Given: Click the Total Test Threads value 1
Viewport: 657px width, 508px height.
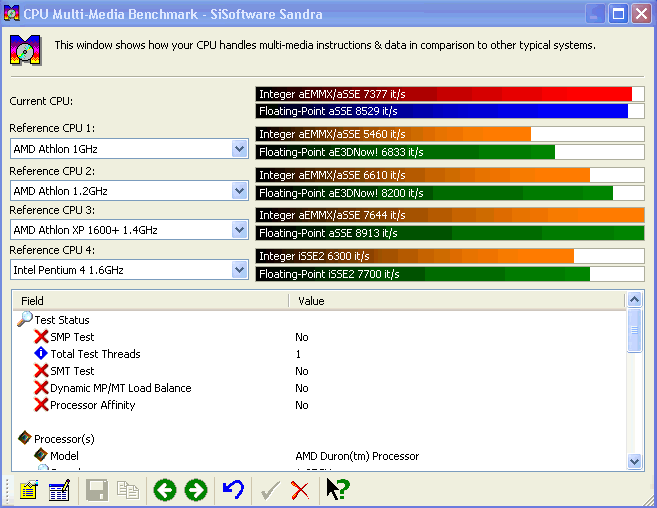Looking at the screenshot, I should point(298,354).
